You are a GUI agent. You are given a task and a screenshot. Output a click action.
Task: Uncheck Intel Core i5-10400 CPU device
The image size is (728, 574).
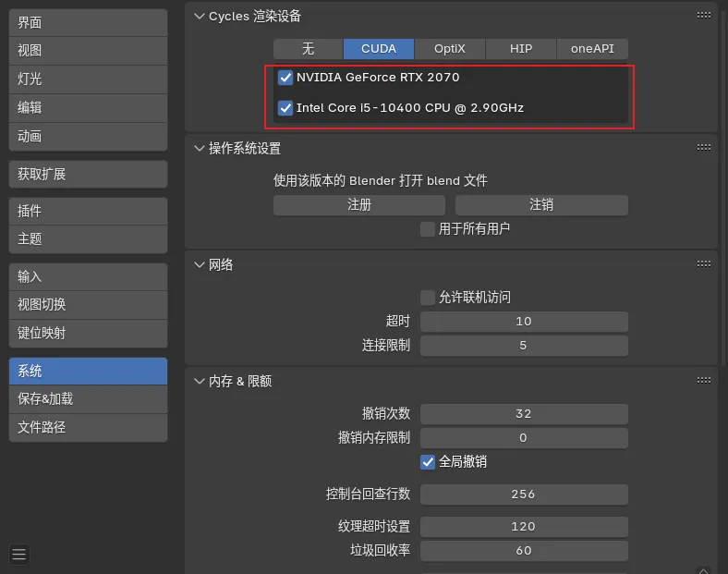coord(285,108)
